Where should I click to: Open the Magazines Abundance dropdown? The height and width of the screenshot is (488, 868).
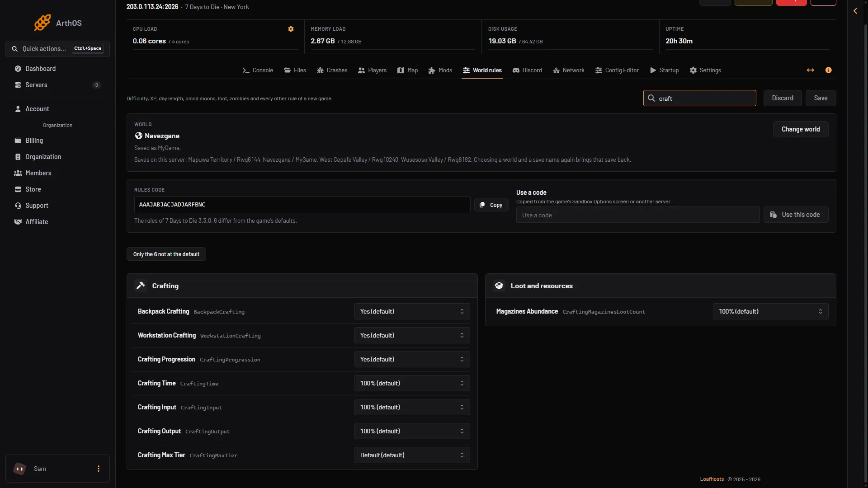770,311
